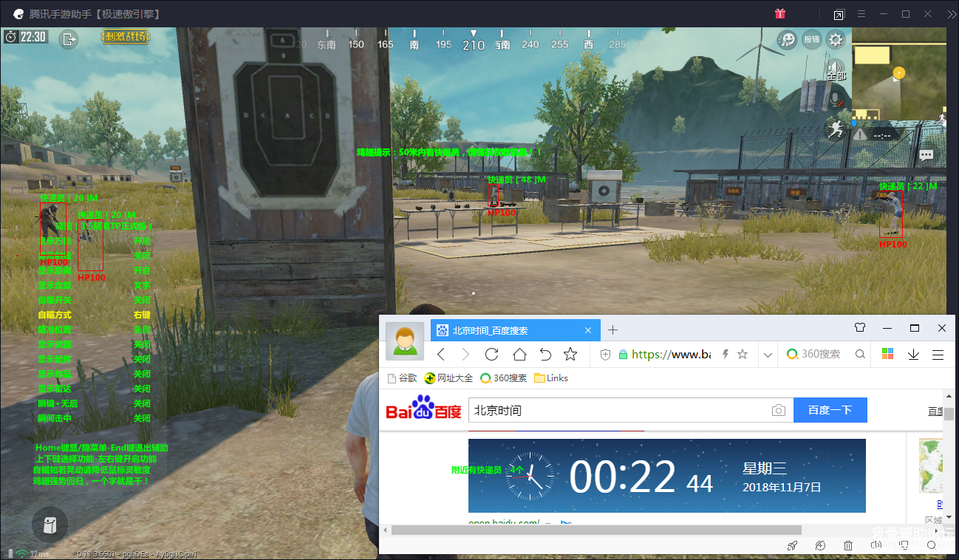This screenshot has height=560, width=959.
Task: Click the Baidu logo
Action: pos(423,409)
